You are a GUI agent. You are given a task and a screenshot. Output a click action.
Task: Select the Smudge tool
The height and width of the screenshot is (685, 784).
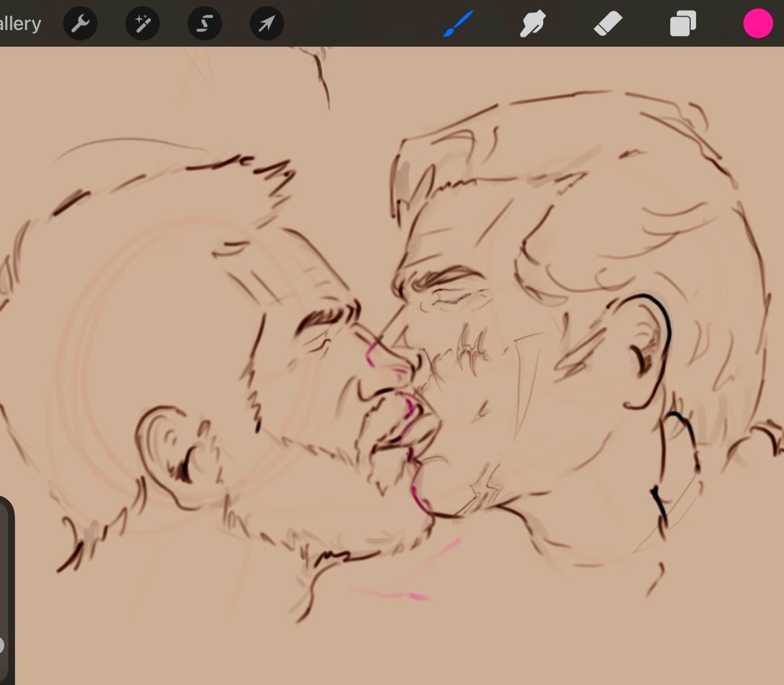click(x=532, y=24)
